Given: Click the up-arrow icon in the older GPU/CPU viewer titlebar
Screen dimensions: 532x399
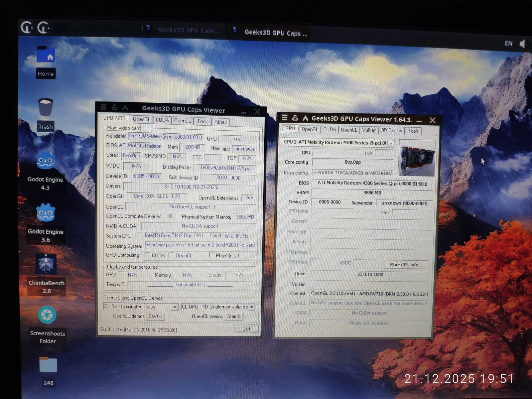Looking at the screenshot, I should (125, 107).
